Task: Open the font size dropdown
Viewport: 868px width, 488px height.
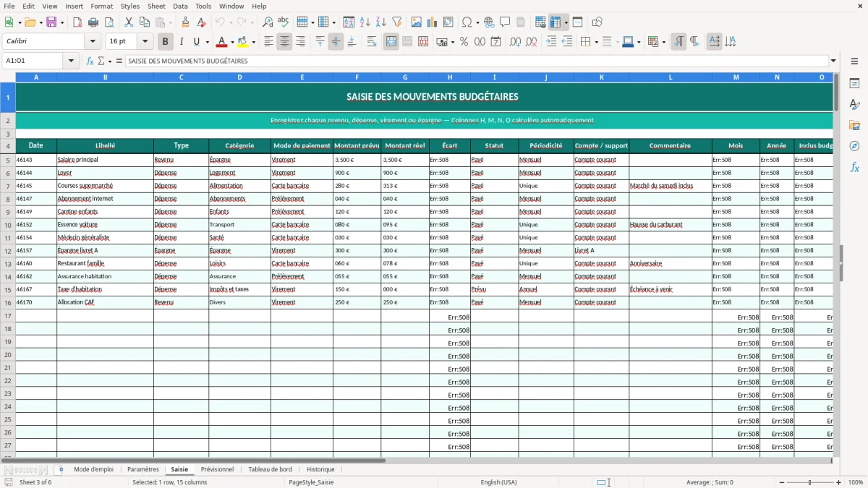Action: [x=145, y=42]
